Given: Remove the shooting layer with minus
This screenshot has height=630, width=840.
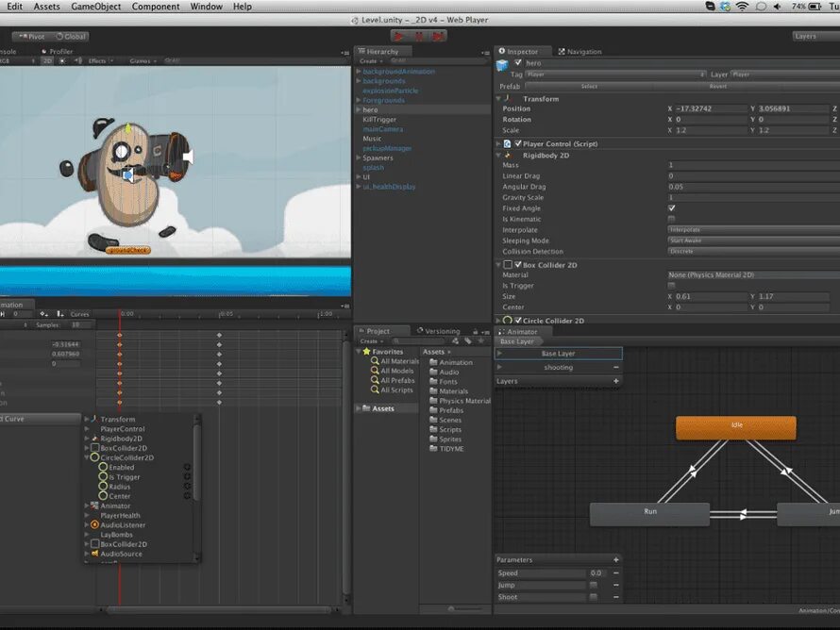Looking at the screenshot, I should pyautogui.click(x=616, y=367).
